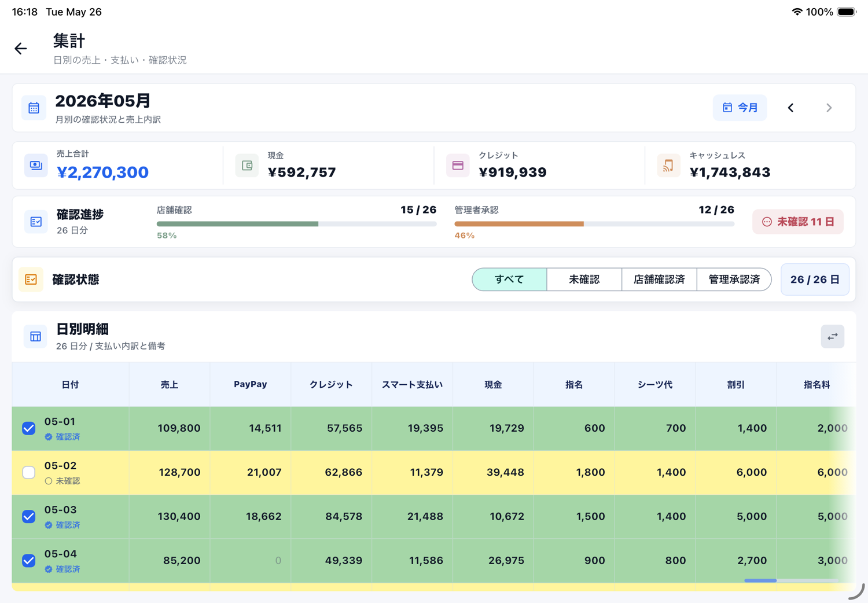Tap the calendar icon beside 2026年05月
This screenshot has height=603, width=868.
coord(34,108)
